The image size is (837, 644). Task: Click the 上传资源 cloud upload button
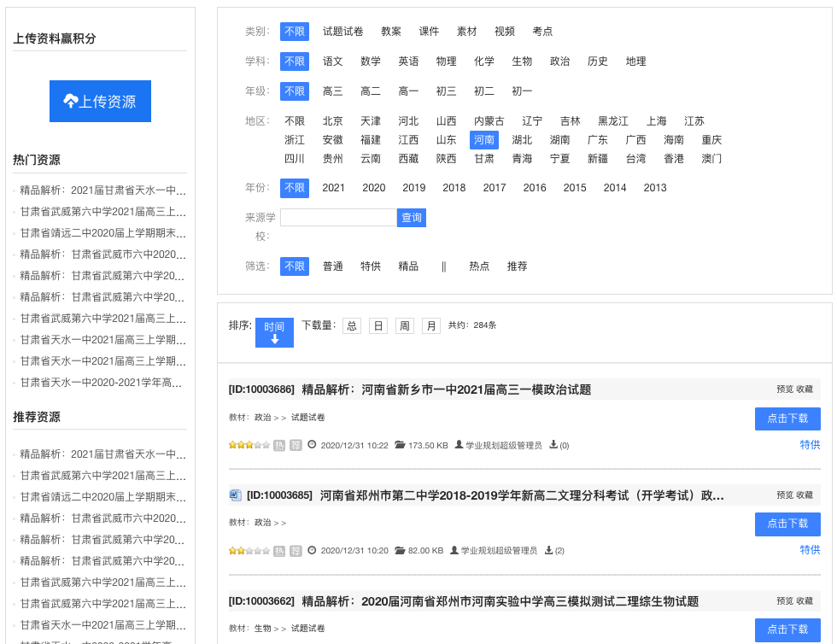pos(100,102)
